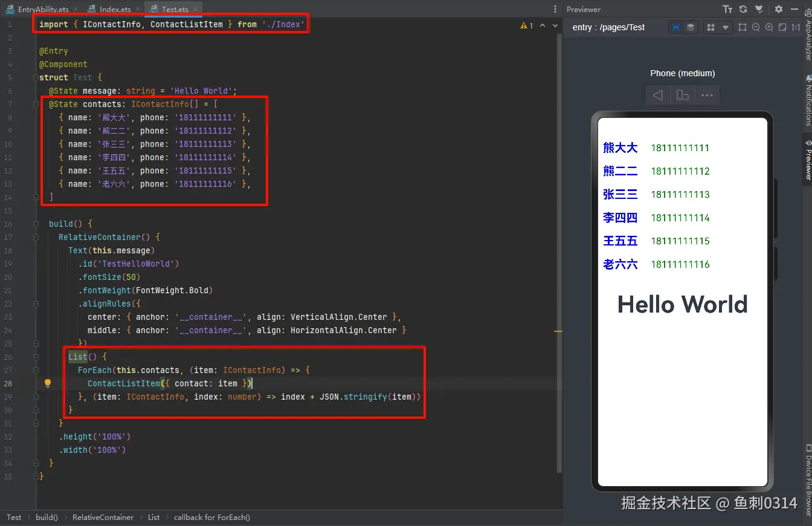Click the '熊大大' contact in the preview
The height and width of the screenshot is (526, 812).
pyautogui.click(x=620, y=148)
